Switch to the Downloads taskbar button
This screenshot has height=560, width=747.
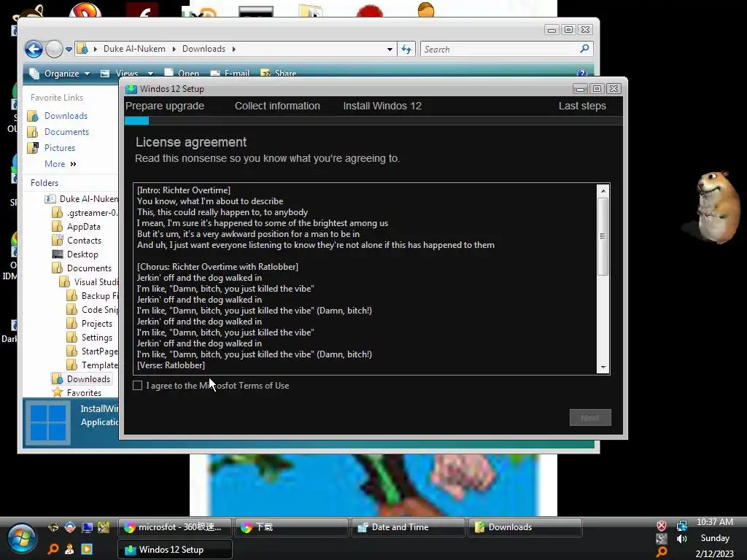click(525, 527)
